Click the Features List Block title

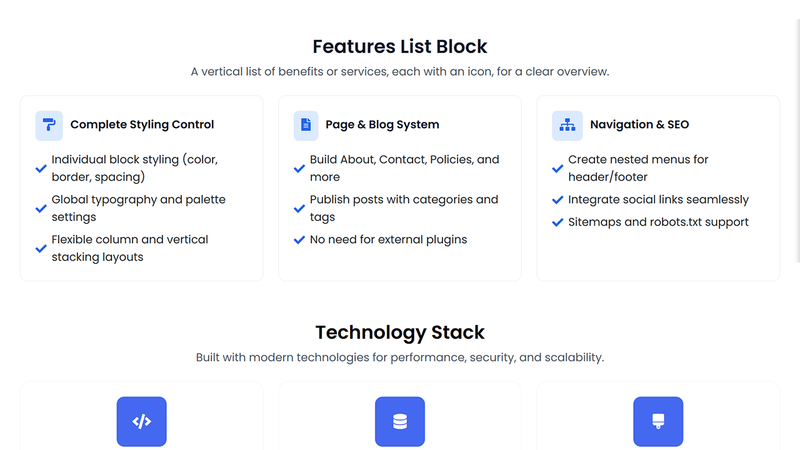(400, 46)
